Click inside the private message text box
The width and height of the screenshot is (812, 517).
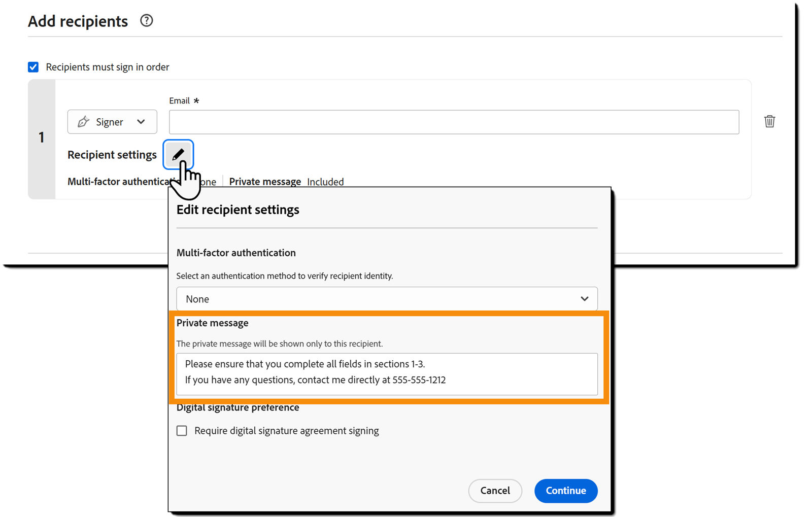pyautogui.click(x=387, y=374)
